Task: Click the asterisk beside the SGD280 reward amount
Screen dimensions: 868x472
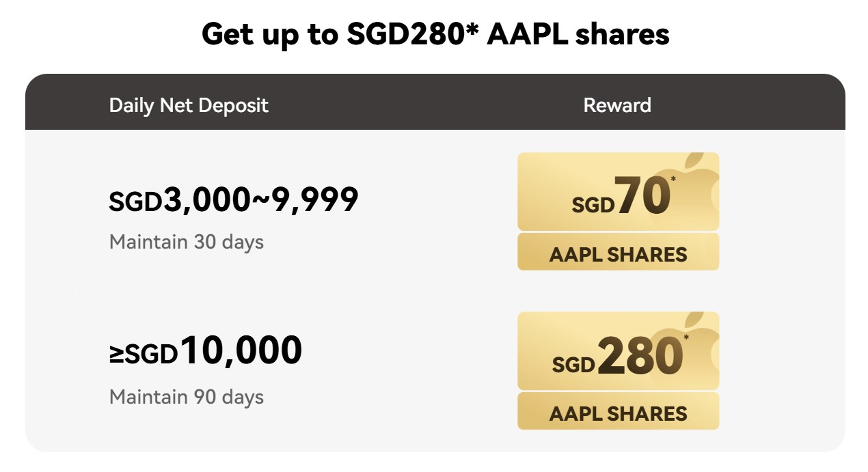Action: click(686, 337)
